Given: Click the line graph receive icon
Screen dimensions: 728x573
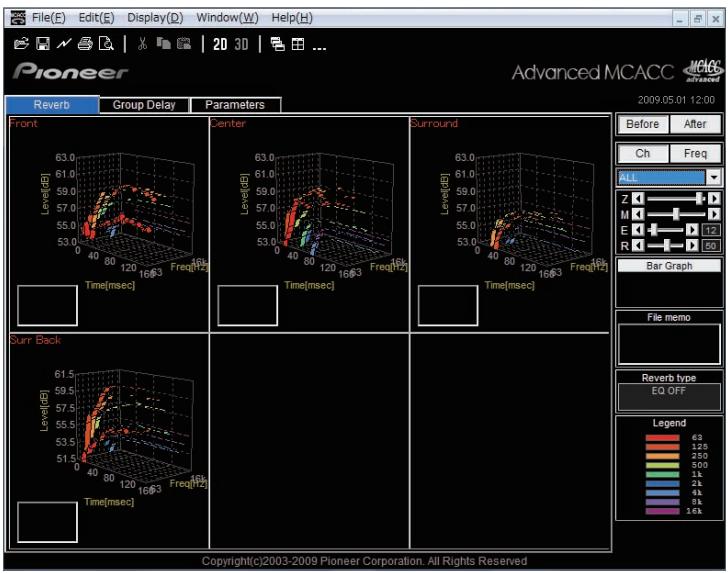Looking at the screenshot, I should pos(64,44).
